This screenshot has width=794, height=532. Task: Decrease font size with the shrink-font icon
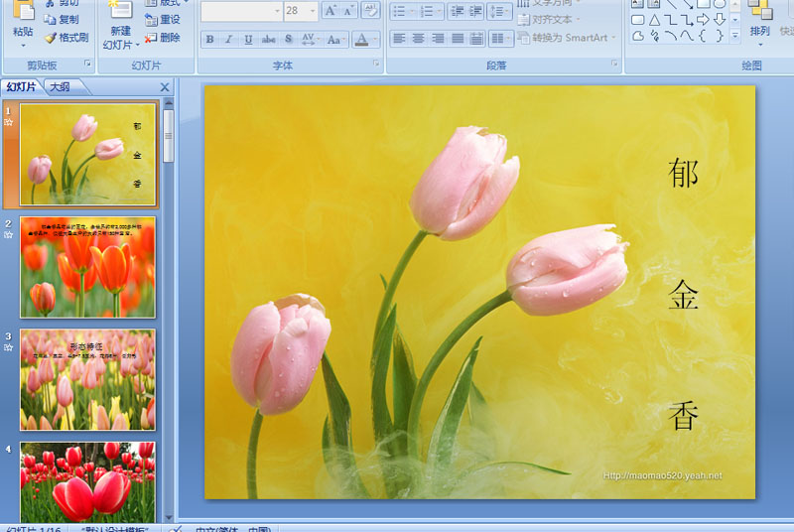tap(348, 11)
